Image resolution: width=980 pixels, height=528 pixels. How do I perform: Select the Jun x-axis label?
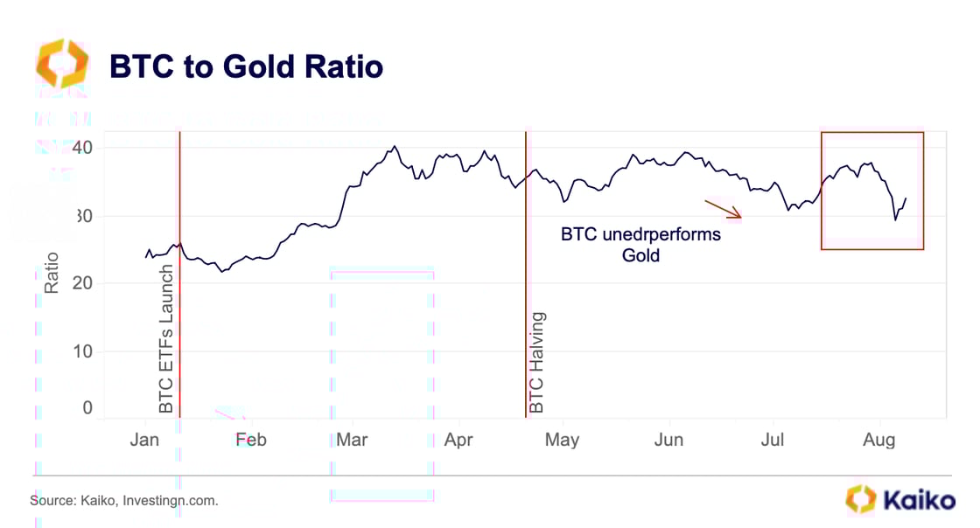point(668,439)
